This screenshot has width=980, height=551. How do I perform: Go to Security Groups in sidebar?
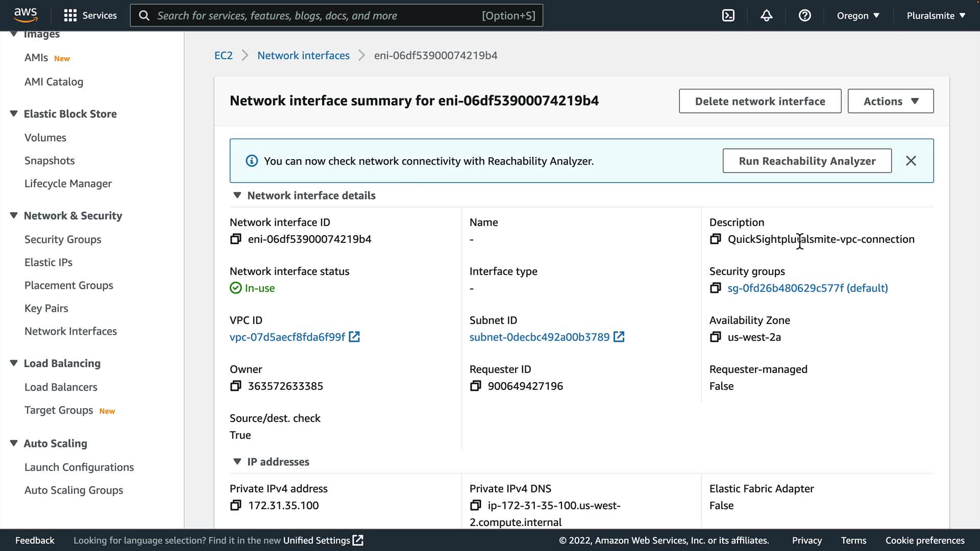coord(63,239)
